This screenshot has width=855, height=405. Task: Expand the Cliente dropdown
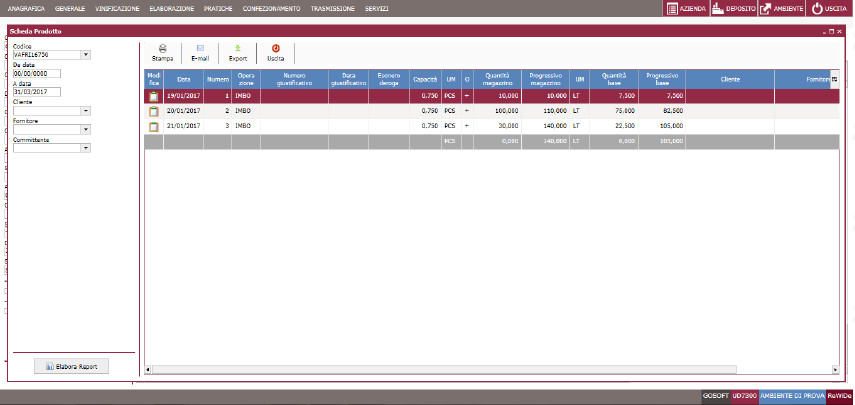86,111
